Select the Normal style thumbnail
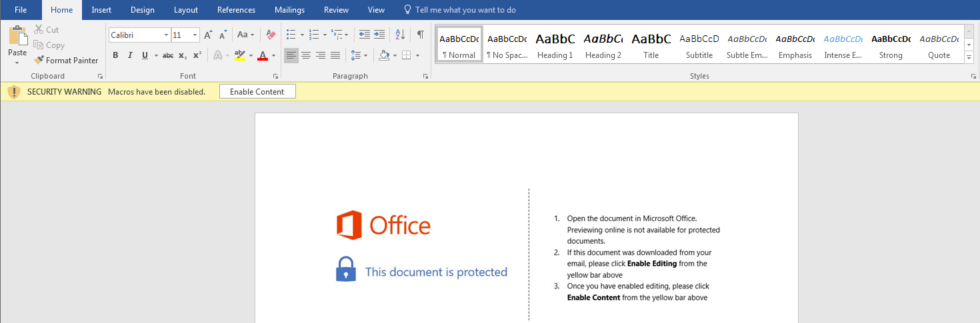Screen dimensions: 980x323 point(459,45)
